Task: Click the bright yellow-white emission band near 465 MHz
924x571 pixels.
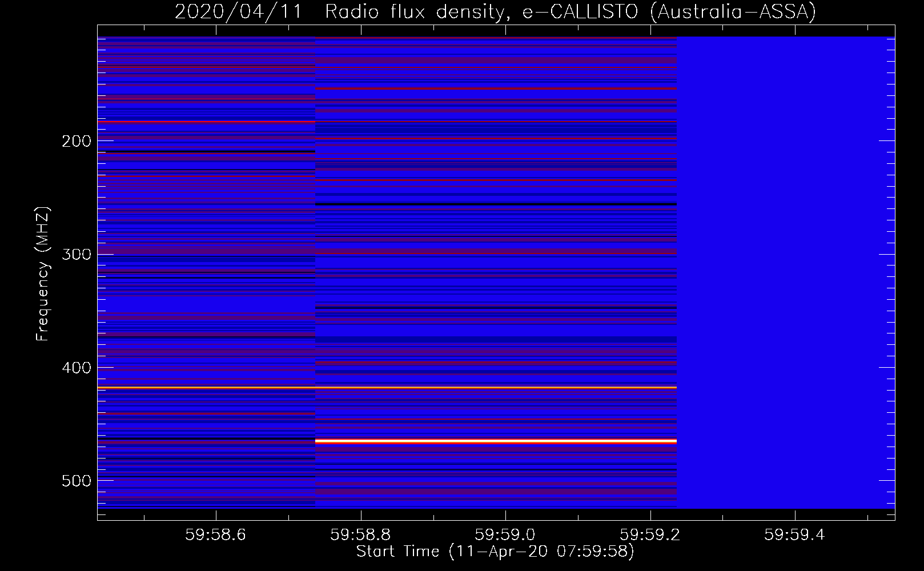Action: [496, 441]
